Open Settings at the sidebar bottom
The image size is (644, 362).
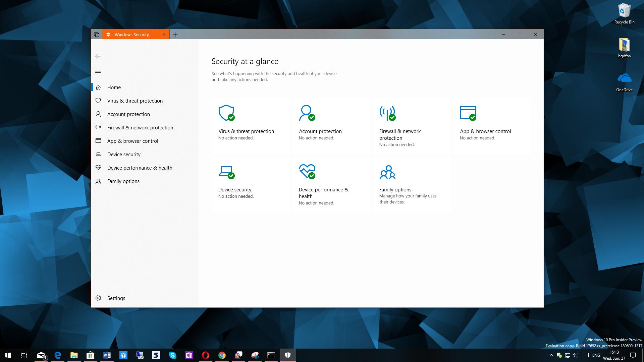click(145, 298)
